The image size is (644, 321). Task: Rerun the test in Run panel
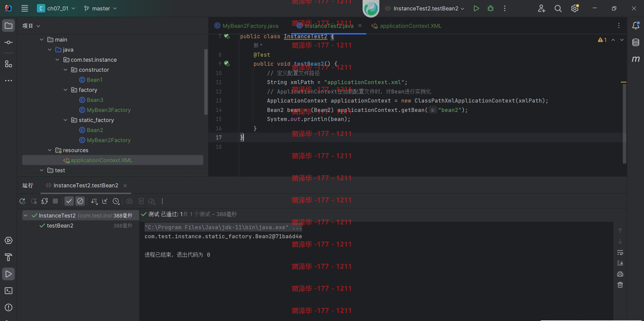coord(22,201)
